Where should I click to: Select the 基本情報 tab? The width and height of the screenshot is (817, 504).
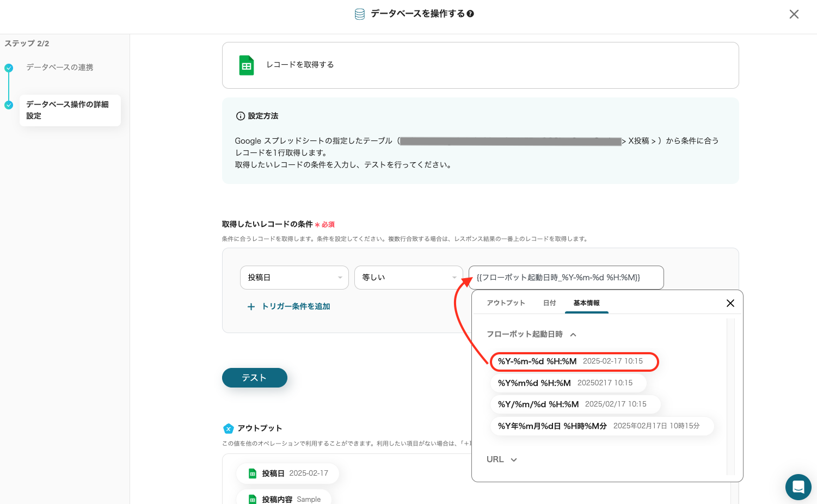[586, 303]
